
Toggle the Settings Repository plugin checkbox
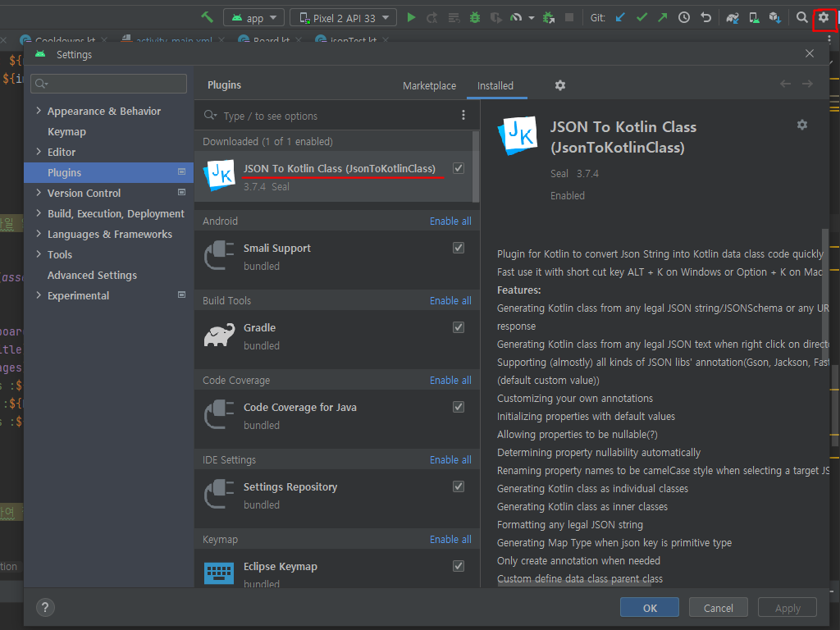[x=459, y=486]
